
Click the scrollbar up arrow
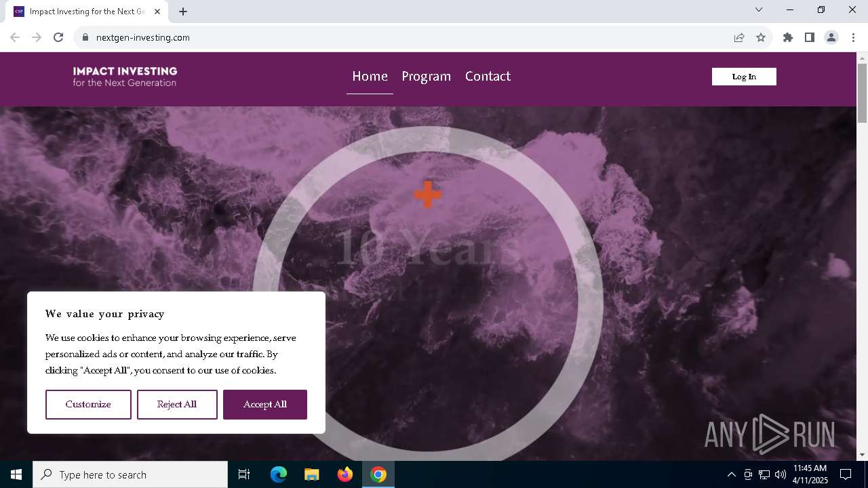pyautogui.click(x=862, y=58)
